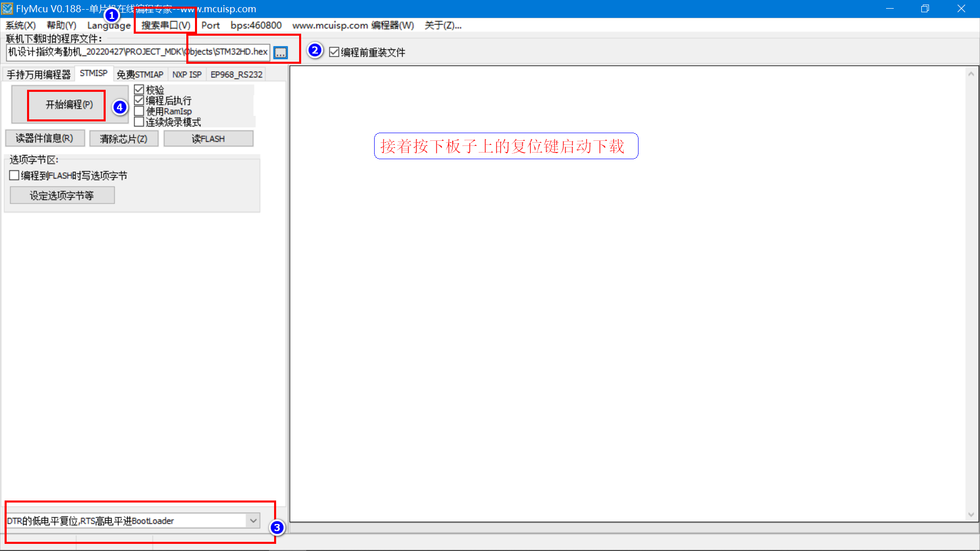
Task: Click 读器件信息(R) to read device info
Action: [x=45, y=138]
